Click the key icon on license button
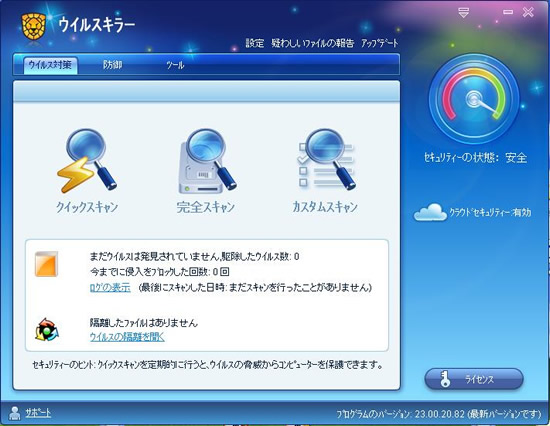Viewport: 550px width, 426px height. (x=445, y=379)
